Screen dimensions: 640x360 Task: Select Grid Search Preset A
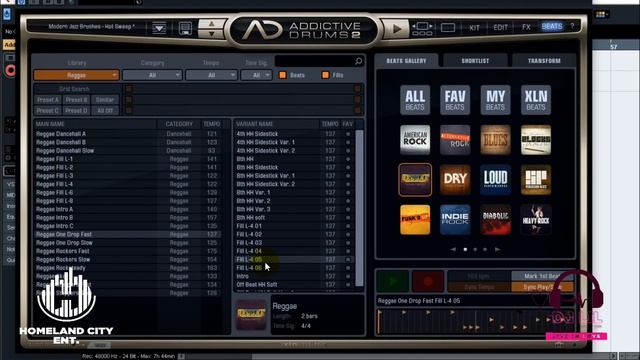(x=48, y=100)
